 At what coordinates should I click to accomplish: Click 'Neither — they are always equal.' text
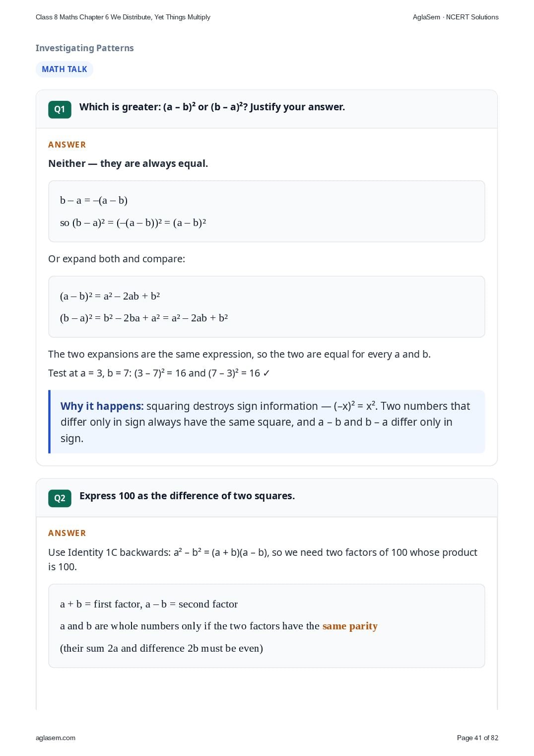tap(128, 163)
